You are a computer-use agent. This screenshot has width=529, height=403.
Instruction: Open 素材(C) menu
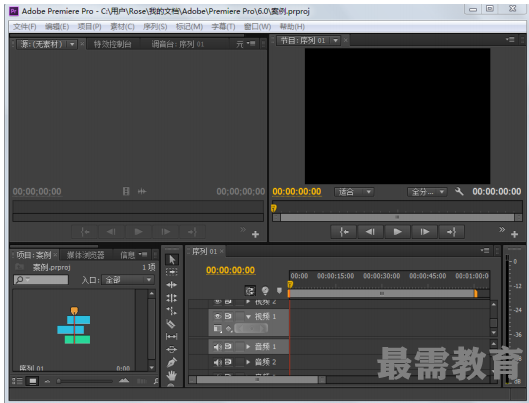[122, 26]
